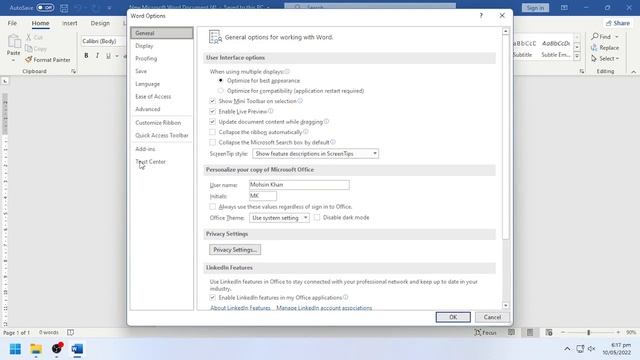Click Sign in button in title bar
640x360 pixels.
pyautogui.click(x=535, y=7)
